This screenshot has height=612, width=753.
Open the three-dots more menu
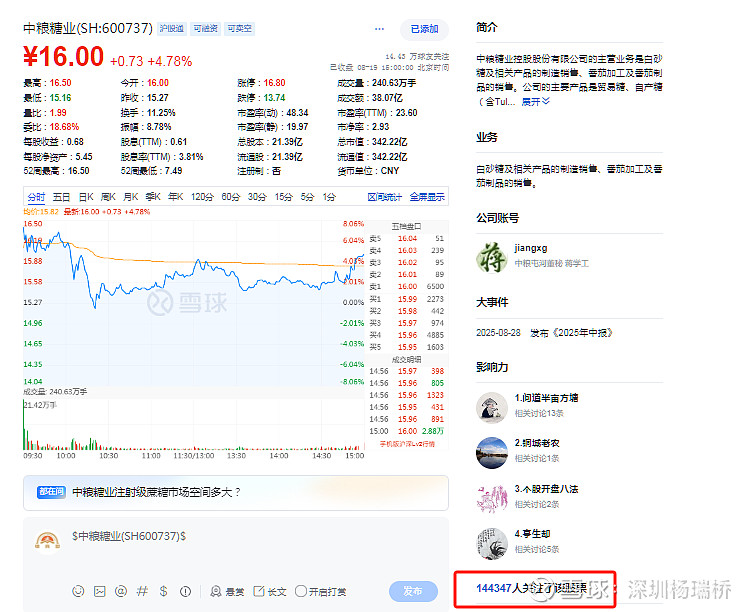pos(379,29)
